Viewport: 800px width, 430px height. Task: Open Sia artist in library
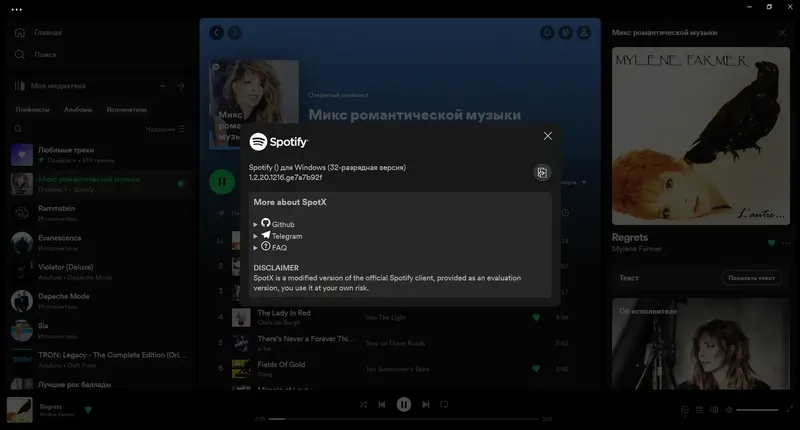point(98,331)
